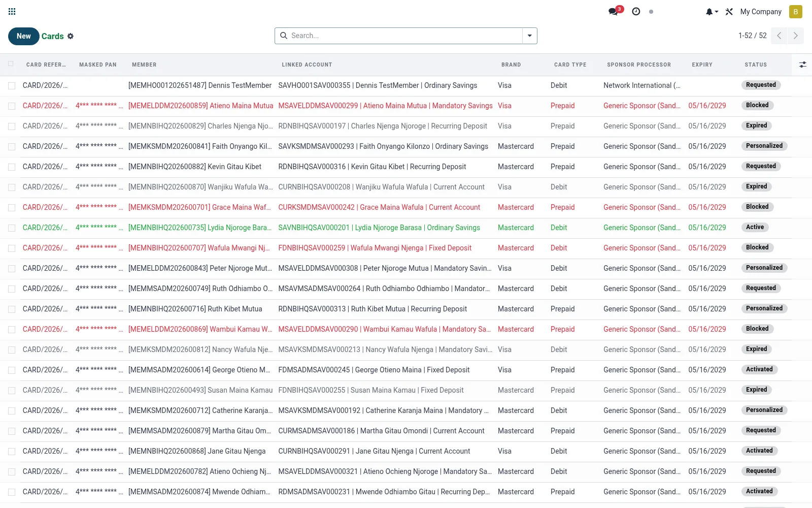Open the notification bell menu

tap(712, 12)
